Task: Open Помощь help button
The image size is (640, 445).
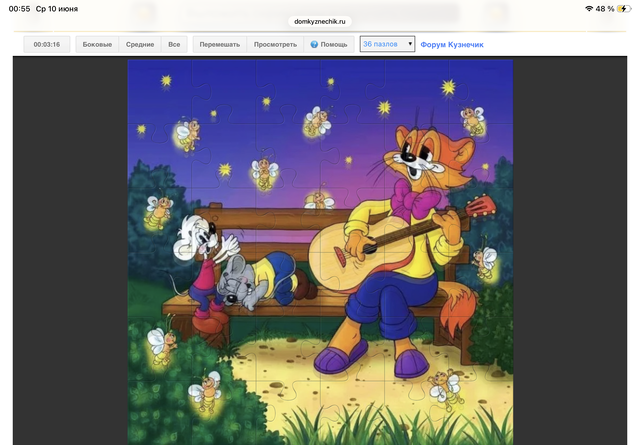Action: 329,44
